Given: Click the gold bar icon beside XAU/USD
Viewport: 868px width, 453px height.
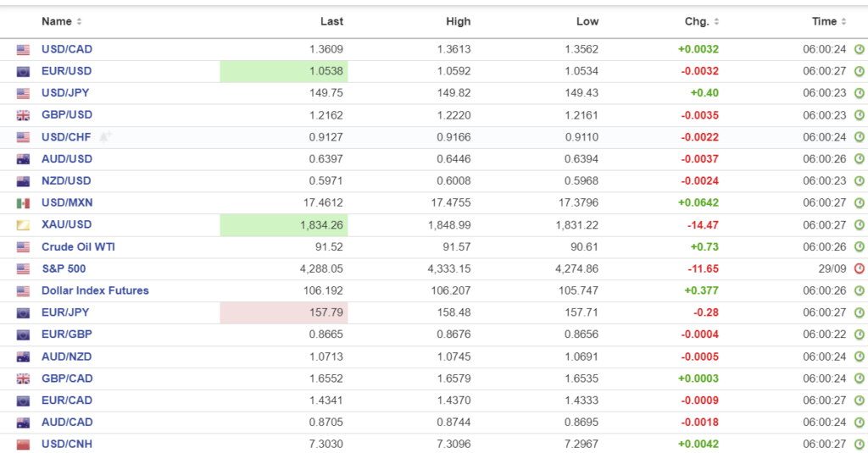Looking at the screenshot, I should point(23,225).
